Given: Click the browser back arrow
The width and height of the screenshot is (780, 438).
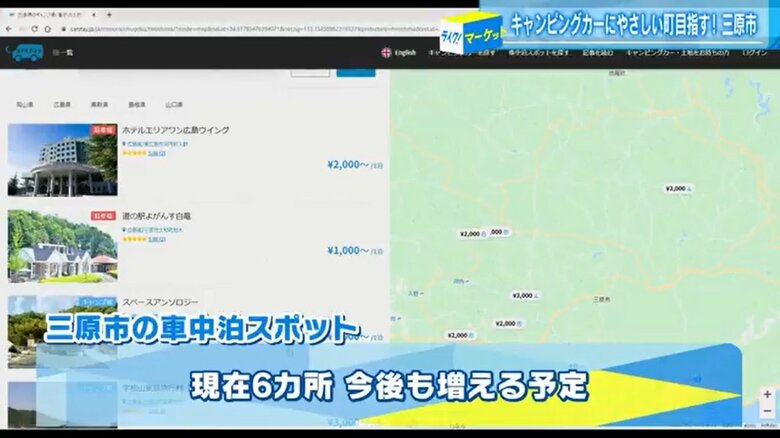Looking at the screenshot, I should coord(8,30).
